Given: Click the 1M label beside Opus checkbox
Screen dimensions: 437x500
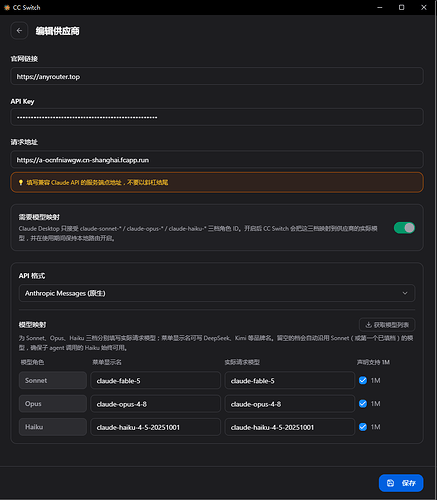Looking at the screenshot, I should pos(375,404).
